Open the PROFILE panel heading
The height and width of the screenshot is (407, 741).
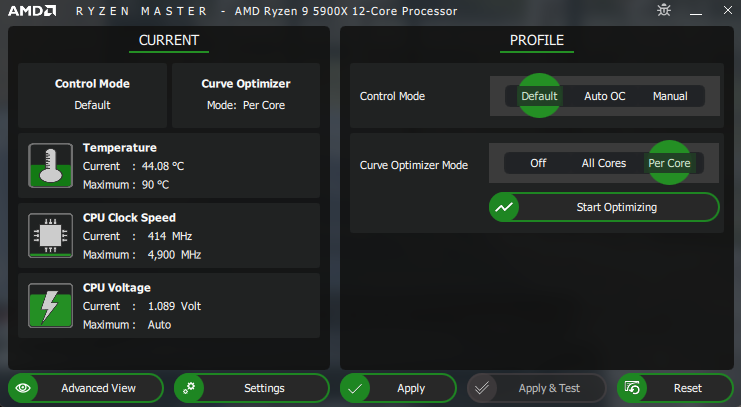point(537,41)
